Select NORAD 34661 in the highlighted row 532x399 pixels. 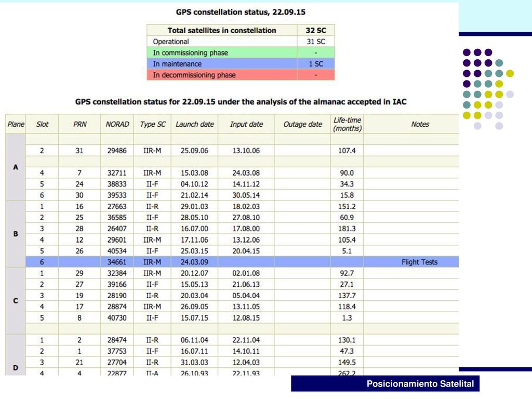117,262
